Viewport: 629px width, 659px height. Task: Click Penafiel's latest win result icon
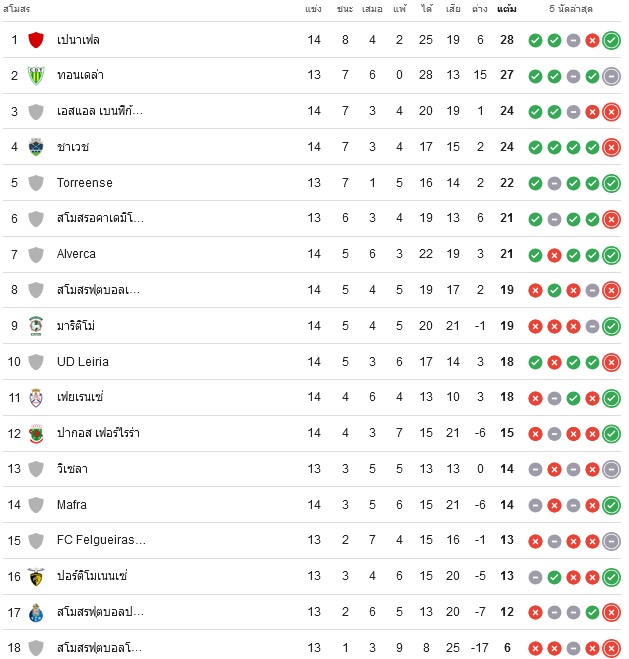(611, 40)
